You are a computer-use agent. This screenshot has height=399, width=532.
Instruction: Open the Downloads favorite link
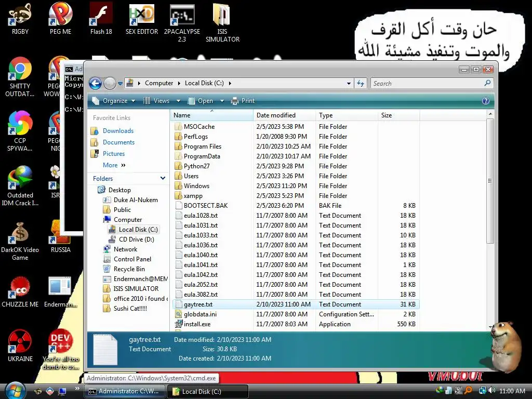click(x=118, y=130)
